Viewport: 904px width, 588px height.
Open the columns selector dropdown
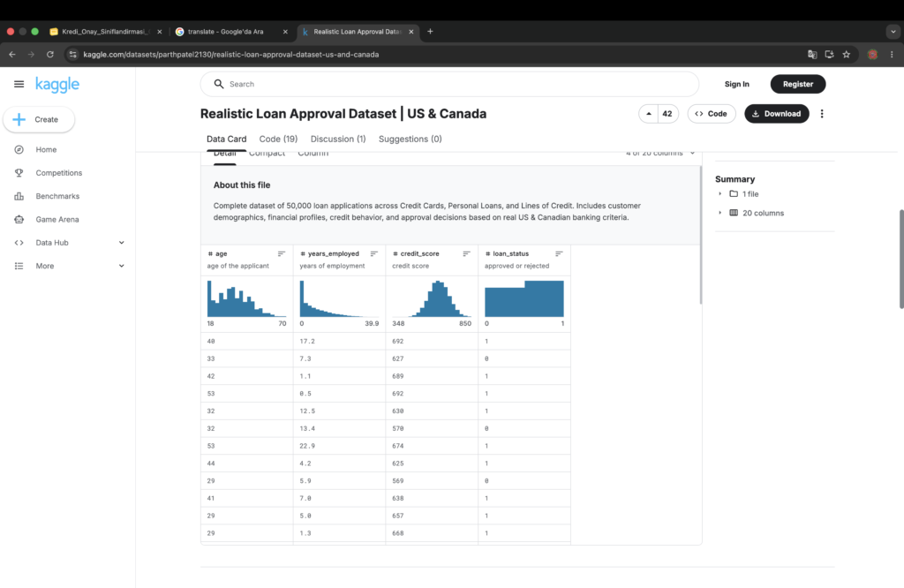pyautogui.click(x=660, y=154)
